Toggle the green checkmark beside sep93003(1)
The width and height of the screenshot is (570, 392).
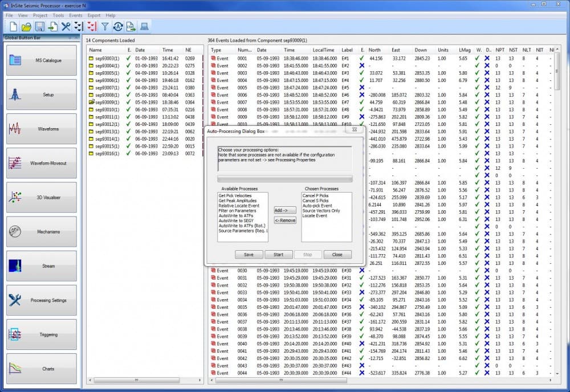[128, 57]
